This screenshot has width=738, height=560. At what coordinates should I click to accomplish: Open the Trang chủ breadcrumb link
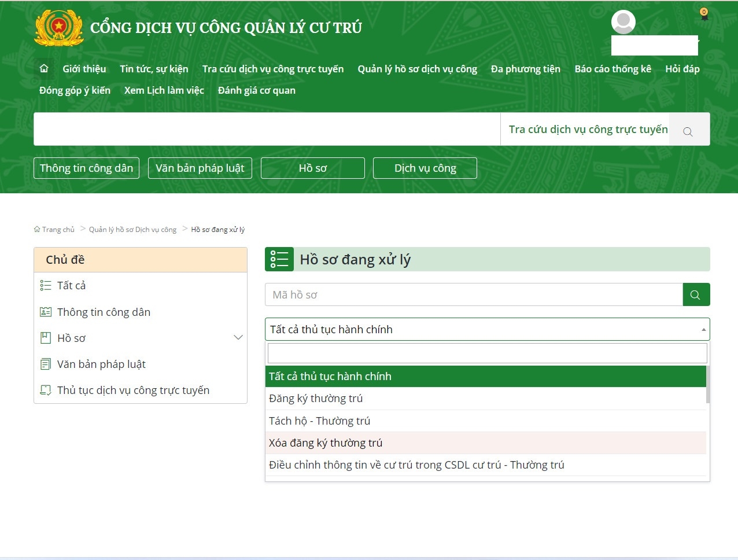tap(57, 229)
